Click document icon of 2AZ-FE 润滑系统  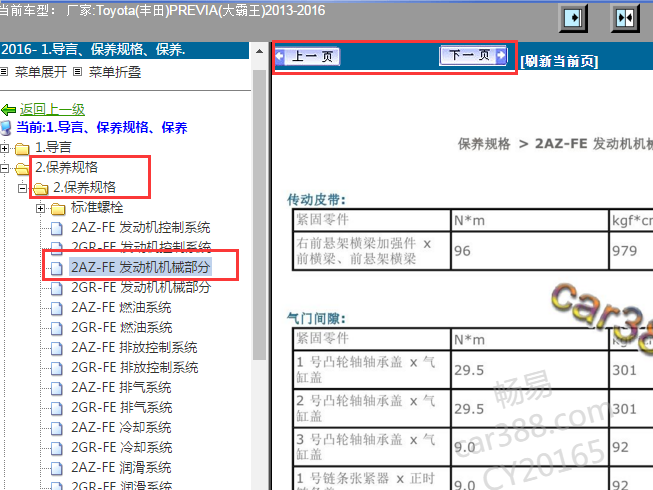(57, 468)
